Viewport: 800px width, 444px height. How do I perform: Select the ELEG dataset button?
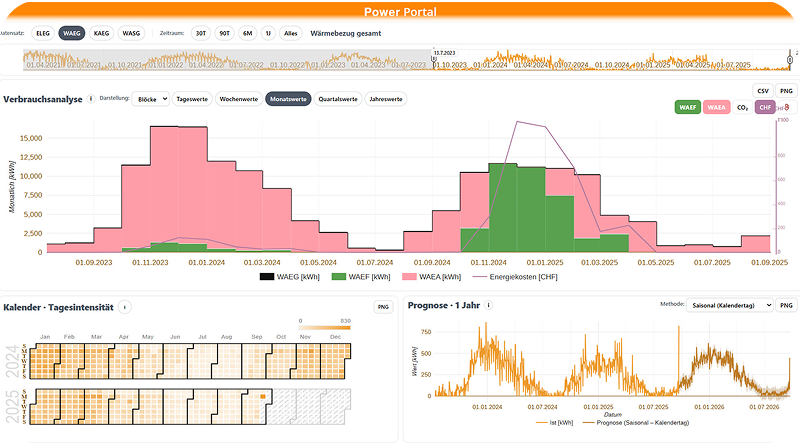point(43,33)
